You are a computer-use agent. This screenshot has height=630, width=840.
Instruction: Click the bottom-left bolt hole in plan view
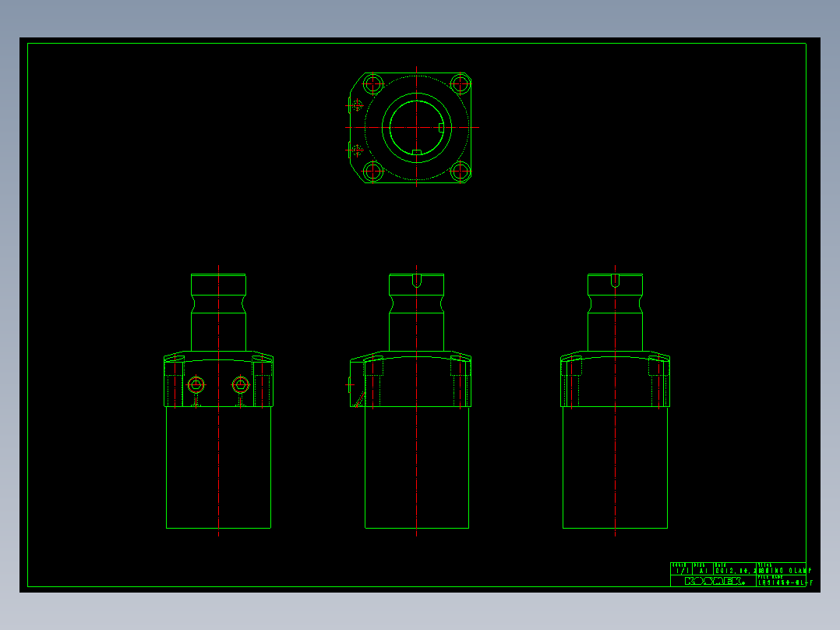tap(373, 172)
